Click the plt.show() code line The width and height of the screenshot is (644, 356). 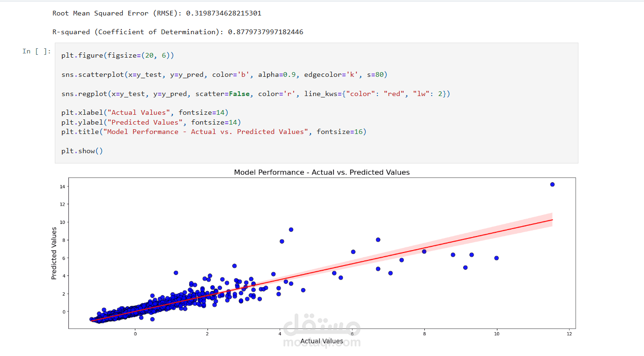[82, 151]
